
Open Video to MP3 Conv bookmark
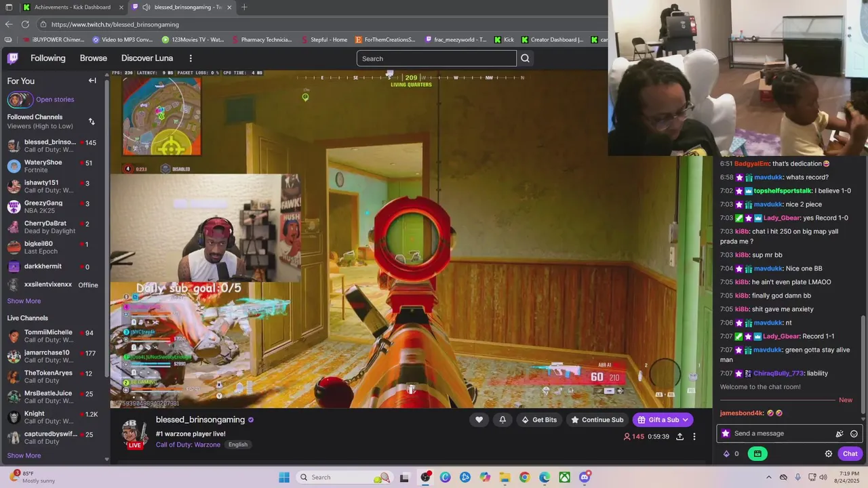click(x=122, y=39)
